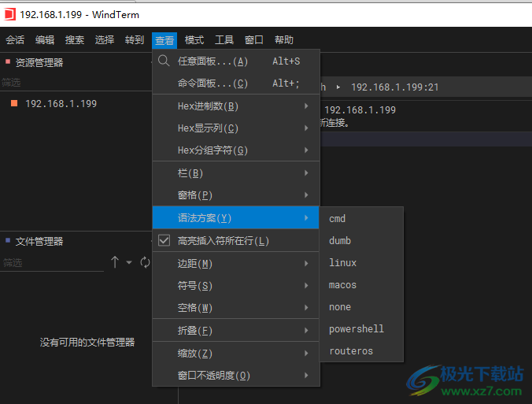Select linux syntax scheme
The height and width of the screenshot is (404, 532).
[x=361, y=263]
